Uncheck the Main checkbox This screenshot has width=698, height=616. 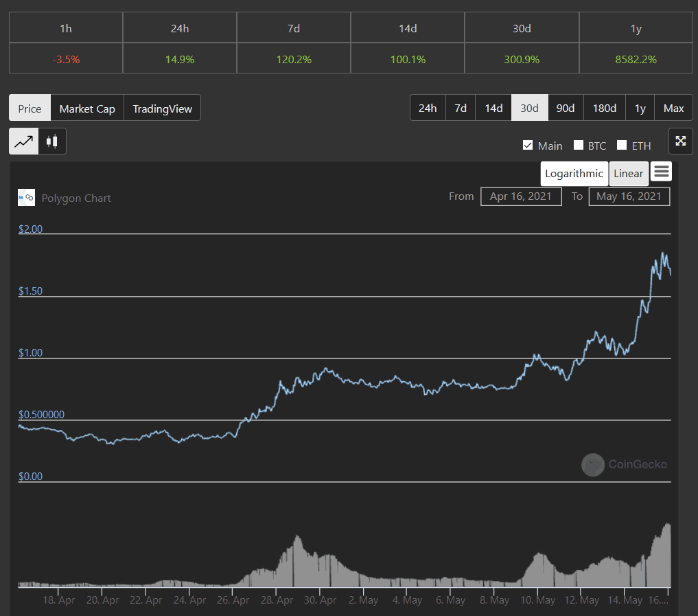point(528,145)
